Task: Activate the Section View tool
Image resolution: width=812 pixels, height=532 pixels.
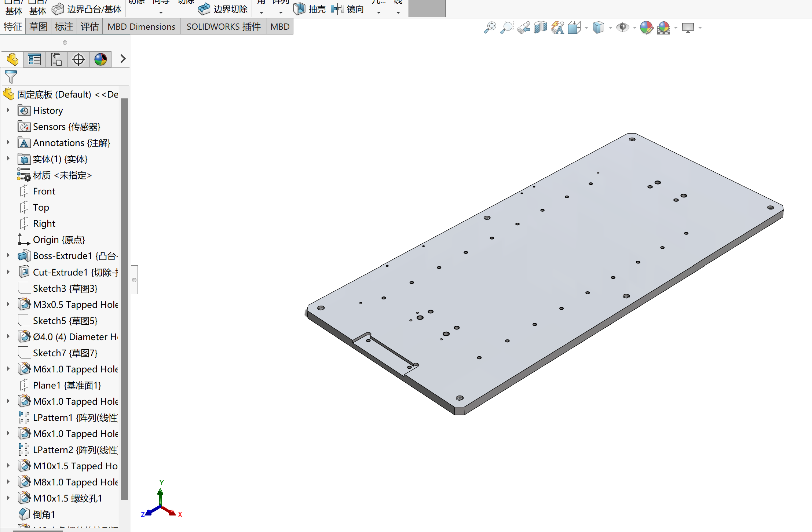Action: click(541, 28)
